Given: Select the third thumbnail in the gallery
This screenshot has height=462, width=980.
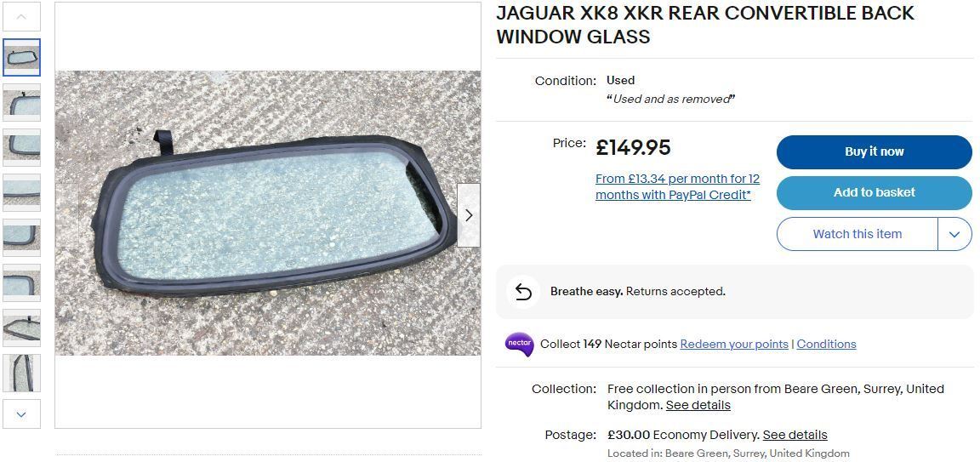Looking at the screenshot, I should 21,147.
